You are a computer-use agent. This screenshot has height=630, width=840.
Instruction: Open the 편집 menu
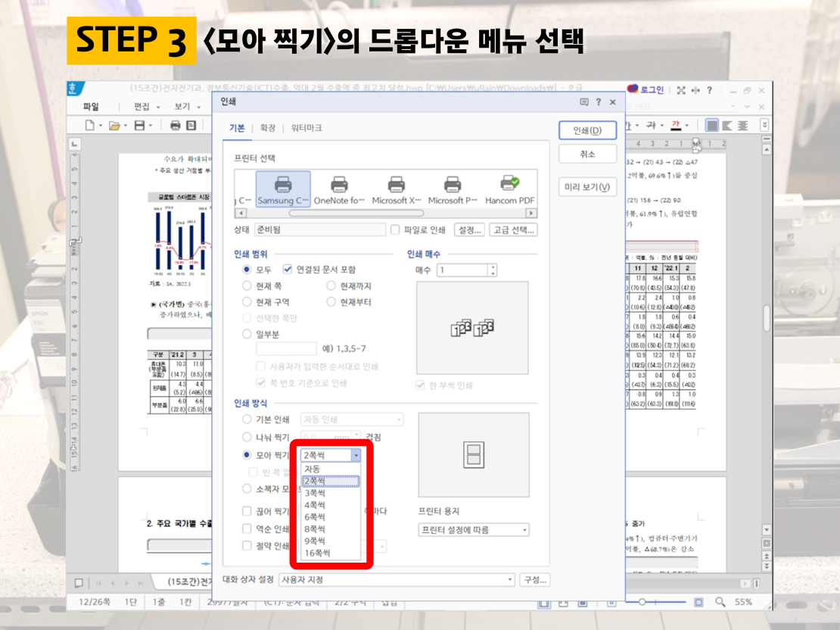pos(142,106)
